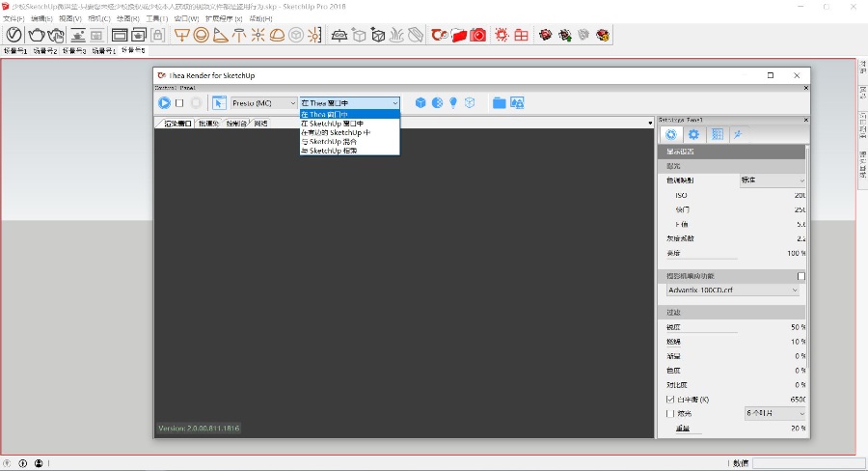
Task: Open the grid channels tab in Settings panel
Action: click(x=717, y=134)
